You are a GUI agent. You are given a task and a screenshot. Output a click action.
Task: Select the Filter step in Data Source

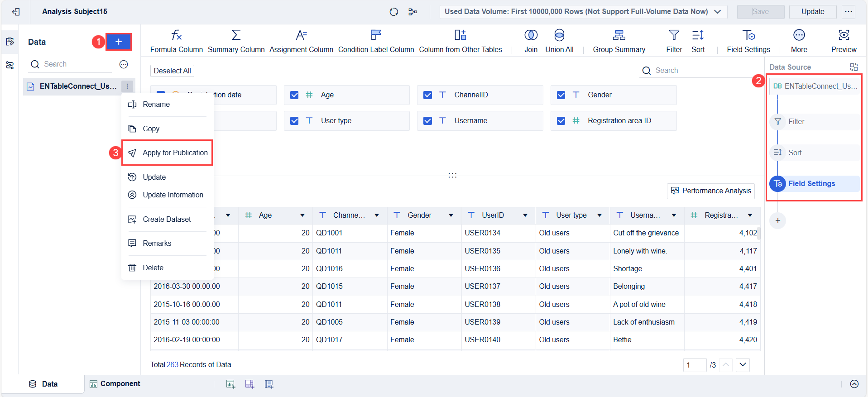(x=814, y=122)
